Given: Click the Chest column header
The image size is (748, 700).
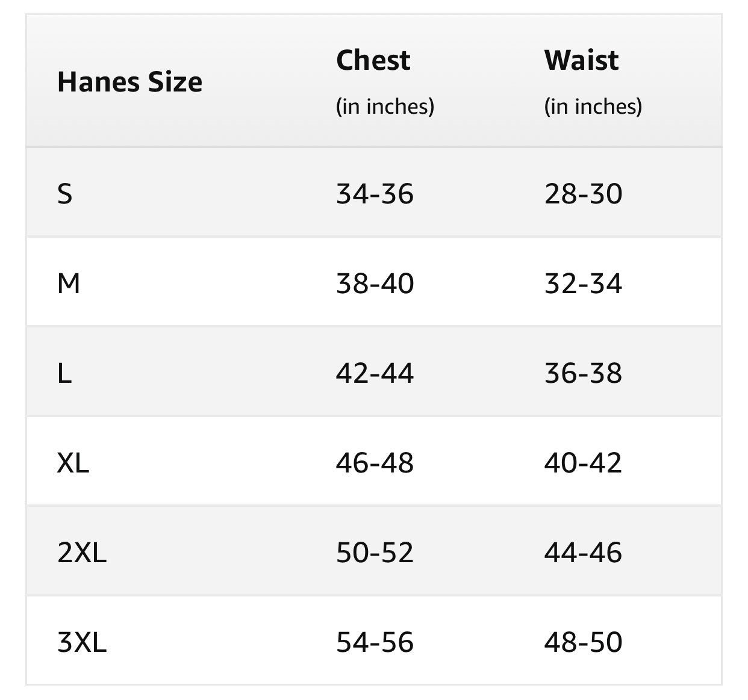Looking at the screenshot, I should click(x=373, y=60).
